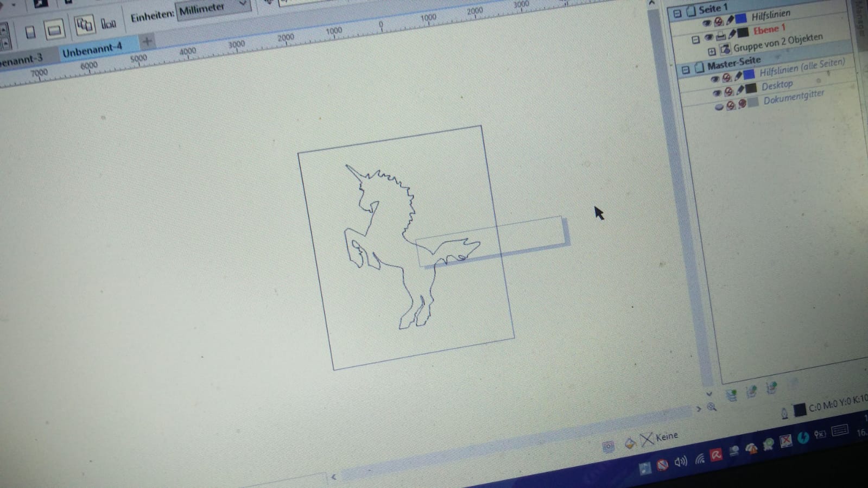Toggle editing lock on Seite 1 Hilfslinien layer
Image resolution: width=868 pixels, height=488 pixels.
click(730, 20)
